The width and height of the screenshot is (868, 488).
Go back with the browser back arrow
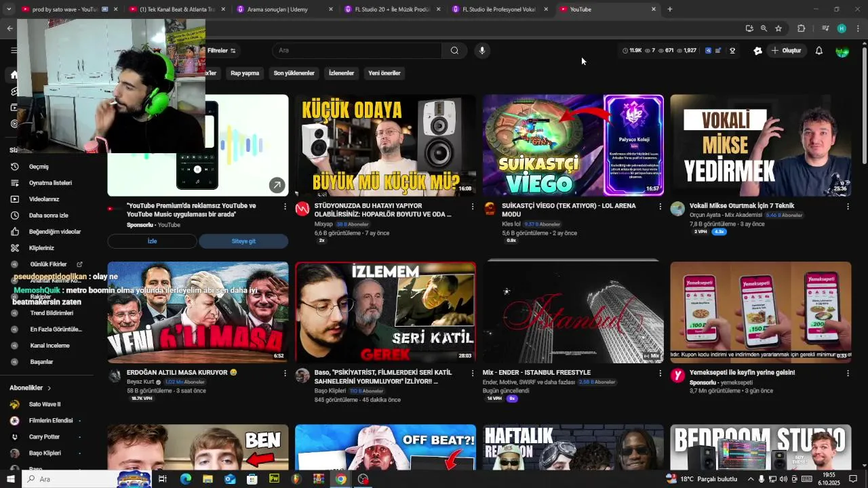9,28
